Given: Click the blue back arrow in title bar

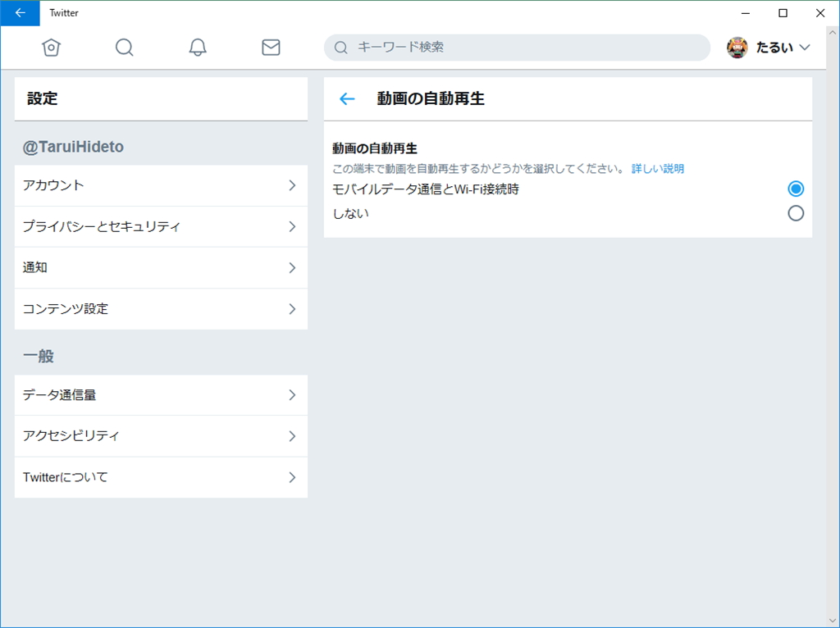Looking at the screenshot, I should point(20,13).
